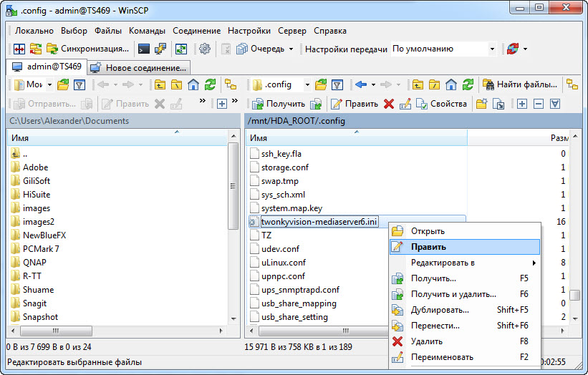This screenshot has width=588, height=375.
Task: Switch to admin@TS469 session tab
Action: click(x=47, y=67)
